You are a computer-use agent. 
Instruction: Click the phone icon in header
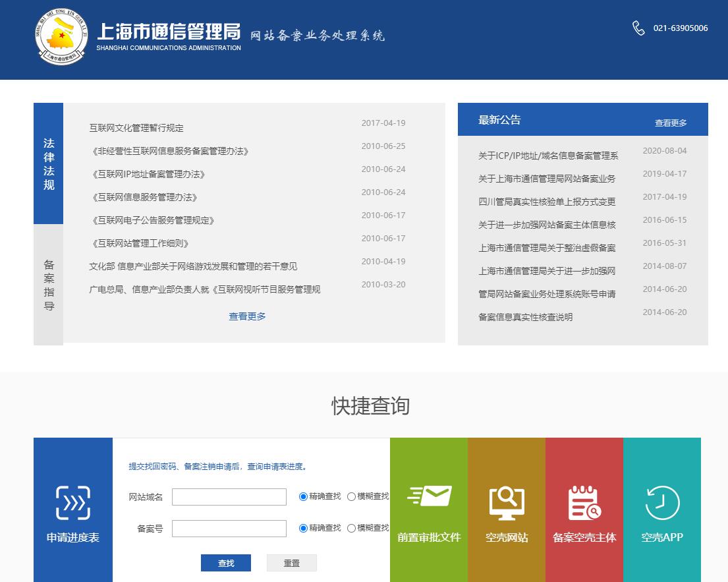tap(638, 28)
